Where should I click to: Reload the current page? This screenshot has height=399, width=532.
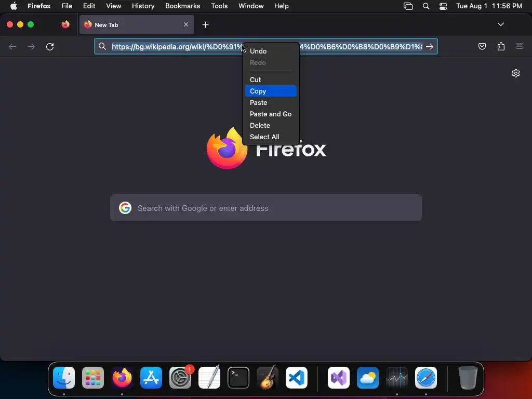[x=50, y=46]
